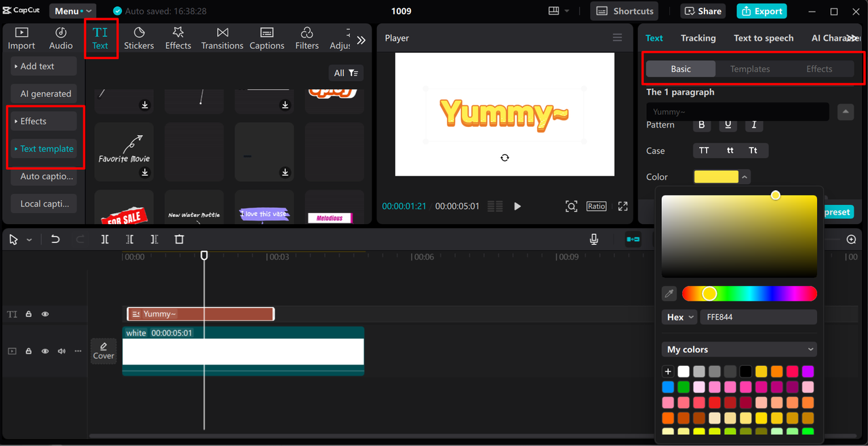Open the Import media tab

(x=21, y=39)
